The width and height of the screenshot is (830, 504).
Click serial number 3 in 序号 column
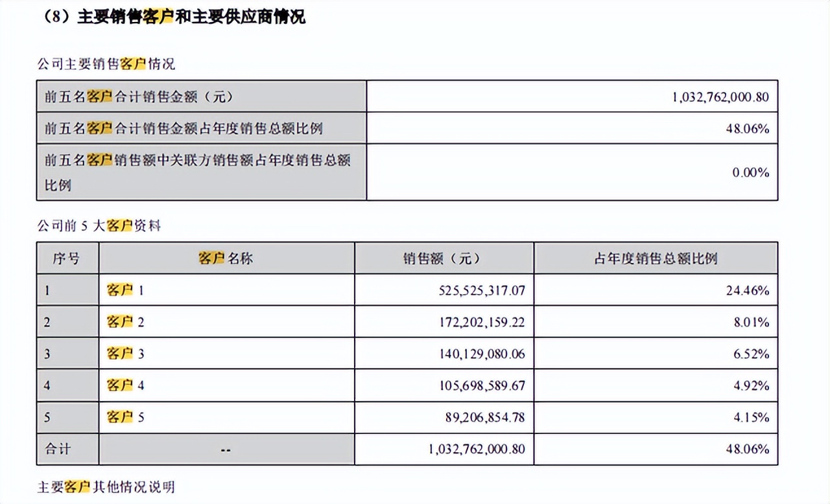point(47,354)
